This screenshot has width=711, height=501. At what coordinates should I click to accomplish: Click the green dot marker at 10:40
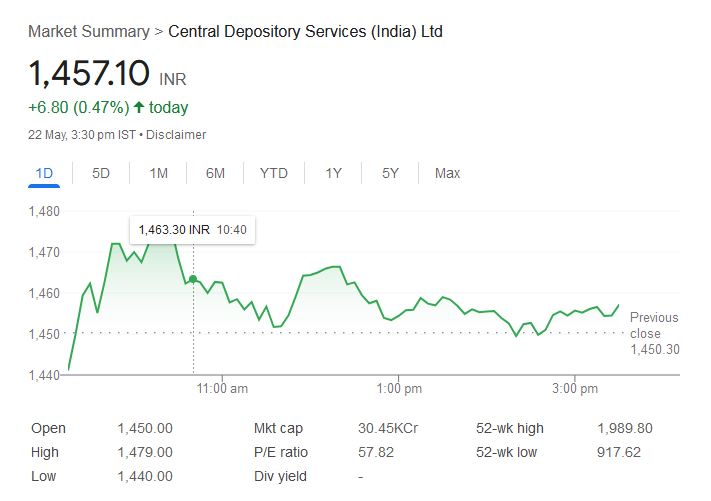point(193,279)
